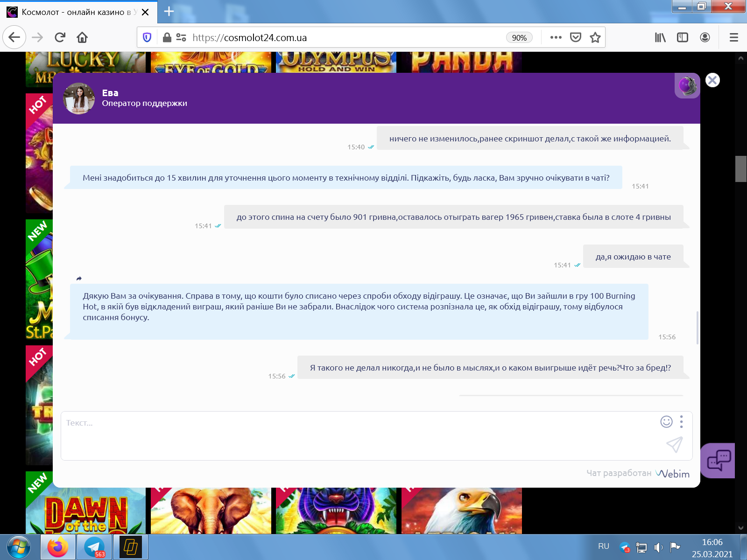Save page to Pocket
Image resolution: width=747 pixels, height=560 pixels.
576,37
